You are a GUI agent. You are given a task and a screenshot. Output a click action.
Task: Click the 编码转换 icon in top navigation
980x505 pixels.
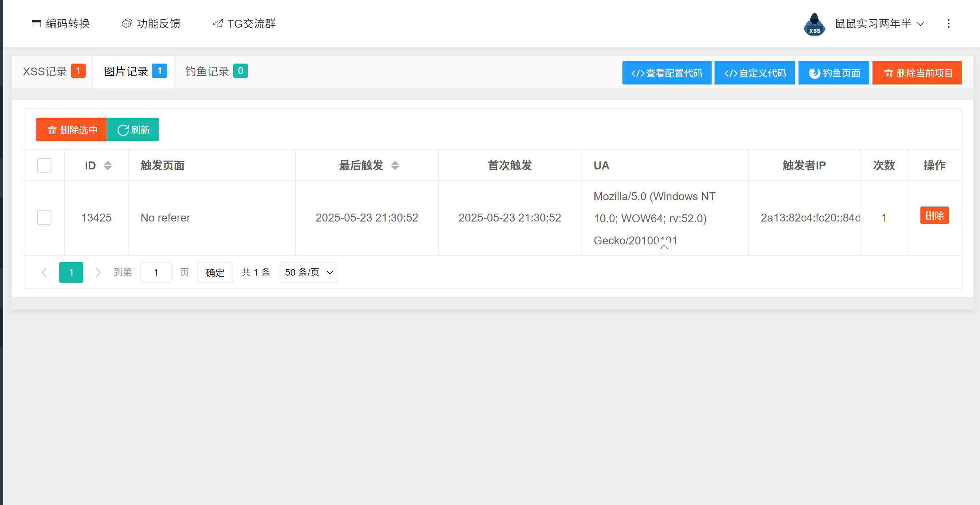pyautogui.click(x=36, y=24)
